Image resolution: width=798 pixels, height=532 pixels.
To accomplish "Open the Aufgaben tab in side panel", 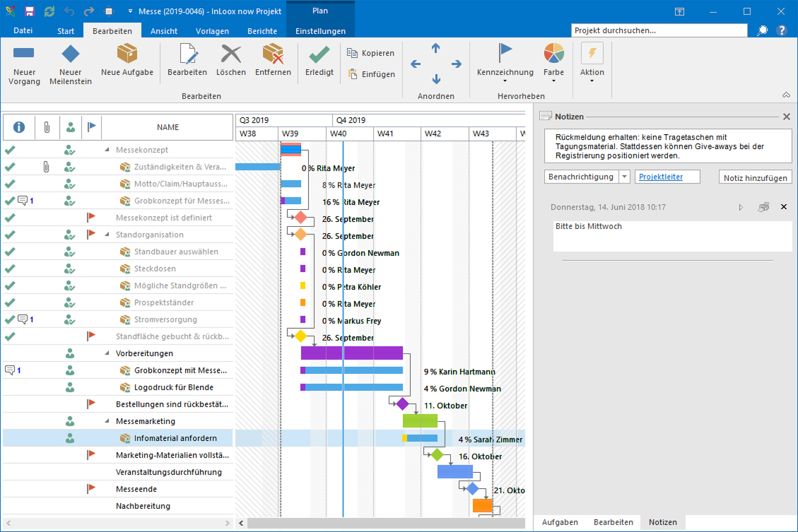I will pos(559,522).
